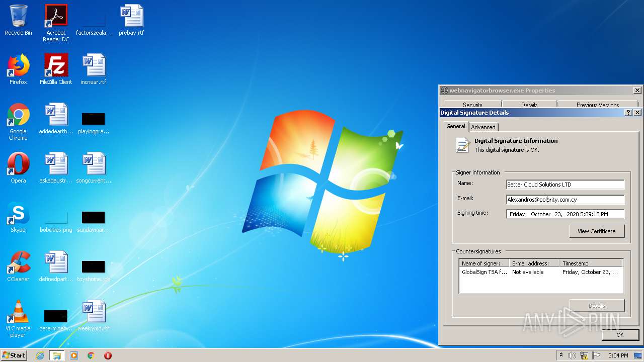Viewport: 644px width, 362px height.
Task: Open the taskbar clock showing 3:04 PM
Action: point(618,355)
